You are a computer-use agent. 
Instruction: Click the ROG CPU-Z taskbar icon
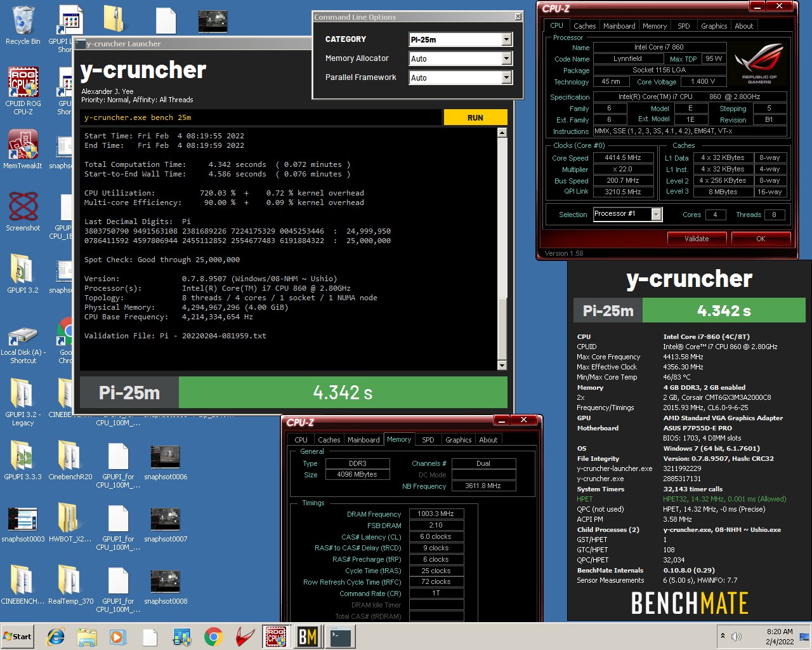(x=276, y=637)
